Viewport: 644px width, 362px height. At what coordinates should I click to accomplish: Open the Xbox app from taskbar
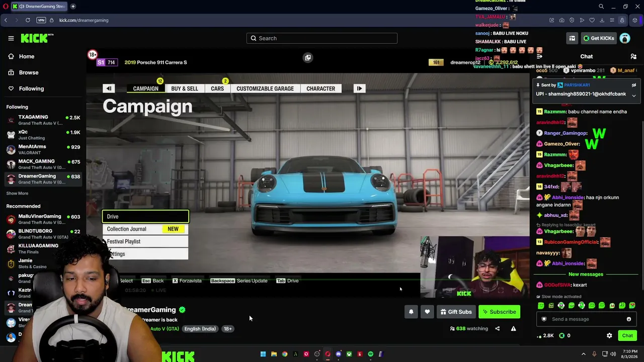349,354
